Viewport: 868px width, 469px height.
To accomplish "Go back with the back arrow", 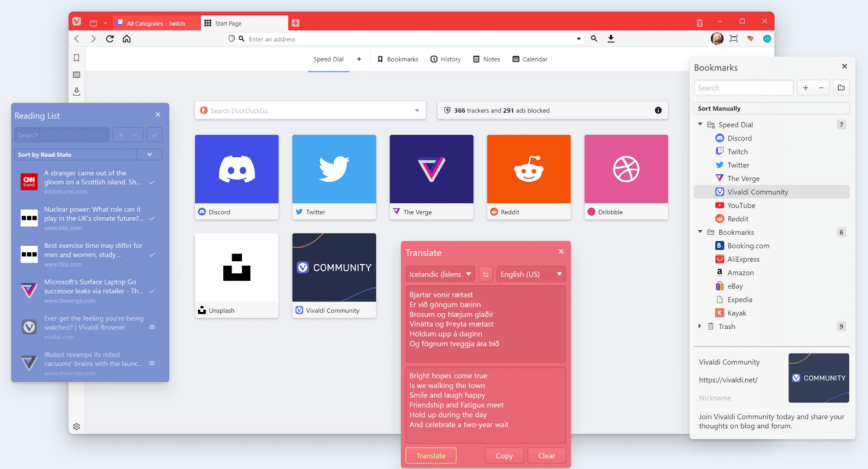I will (x=77, y=38).
